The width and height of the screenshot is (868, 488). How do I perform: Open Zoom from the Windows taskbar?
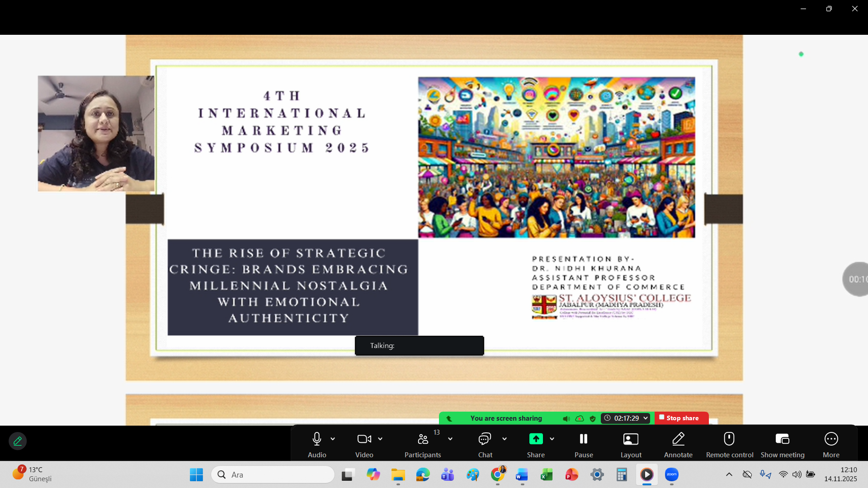coord(671,474)
